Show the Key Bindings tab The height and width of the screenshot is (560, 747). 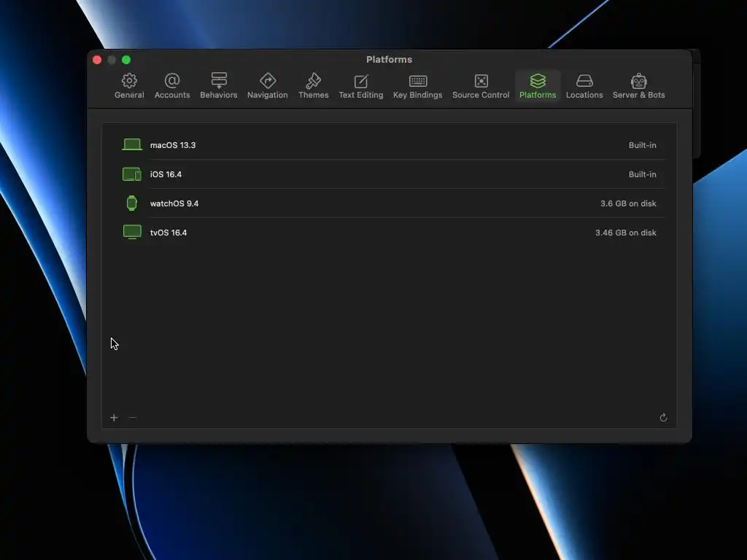(x=418, y=86)
